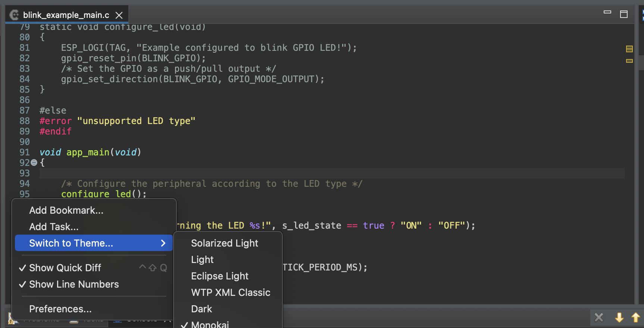Click gpio_set_direction call on line 84
Viewport: 644px width, 328px height.
click(x=110, y=79)
